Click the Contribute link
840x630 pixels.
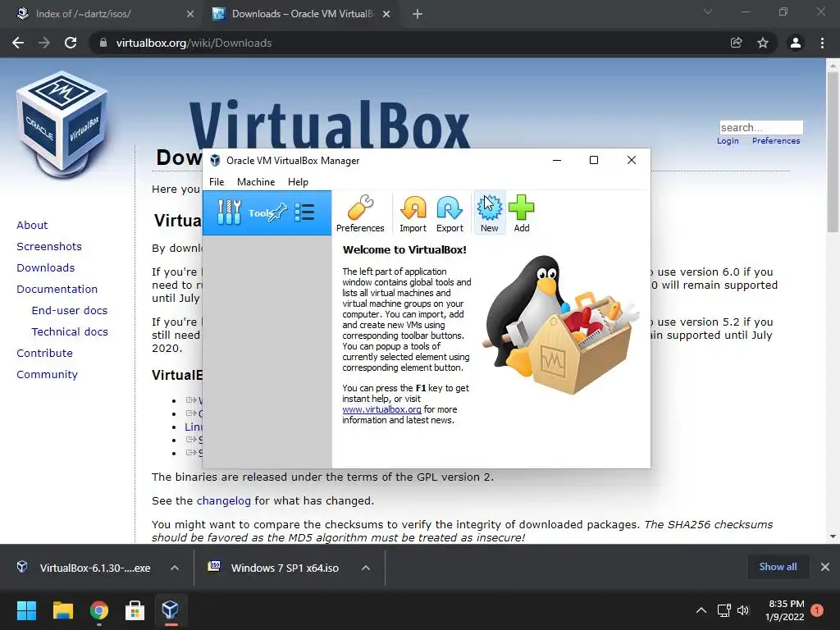(44, 354)
